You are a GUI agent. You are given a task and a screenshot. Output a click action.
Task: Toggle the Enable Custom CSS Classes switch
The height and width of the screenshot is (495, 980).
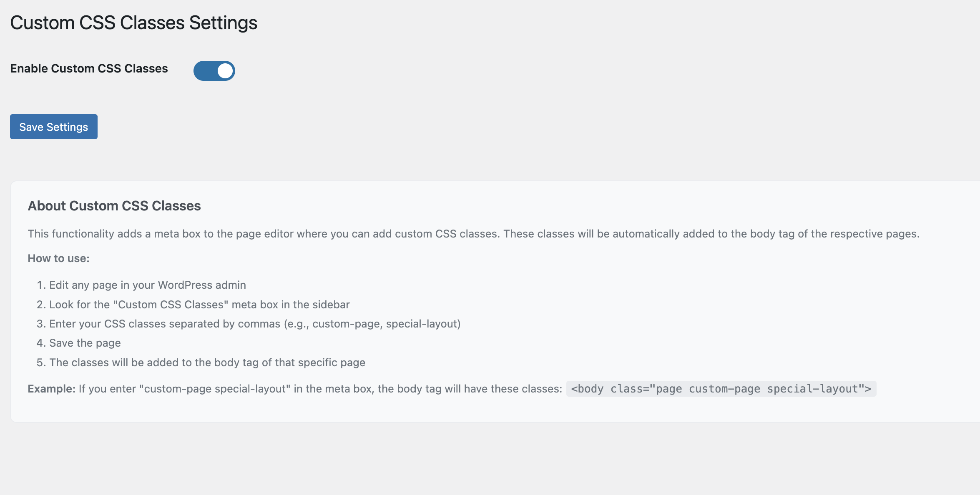pos(214,71)
